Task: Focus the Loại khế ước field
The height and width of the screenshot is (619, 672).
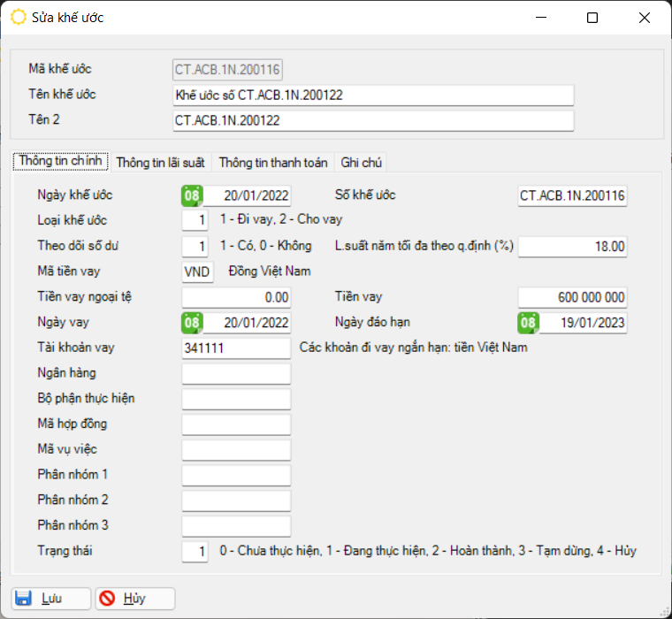Action: click(x=195, y=220)
